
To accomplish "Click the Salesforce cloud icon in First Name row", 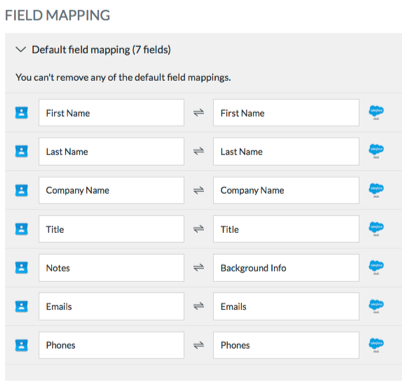I will (x=376, y=112).
